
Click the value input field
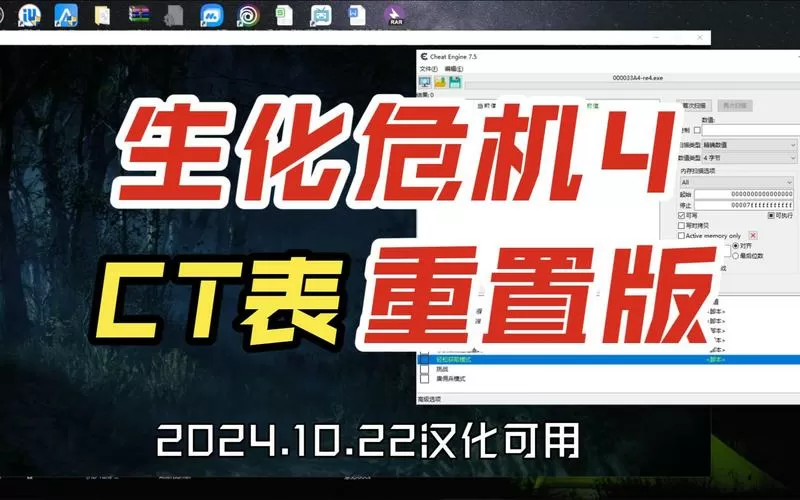(751, 131)
